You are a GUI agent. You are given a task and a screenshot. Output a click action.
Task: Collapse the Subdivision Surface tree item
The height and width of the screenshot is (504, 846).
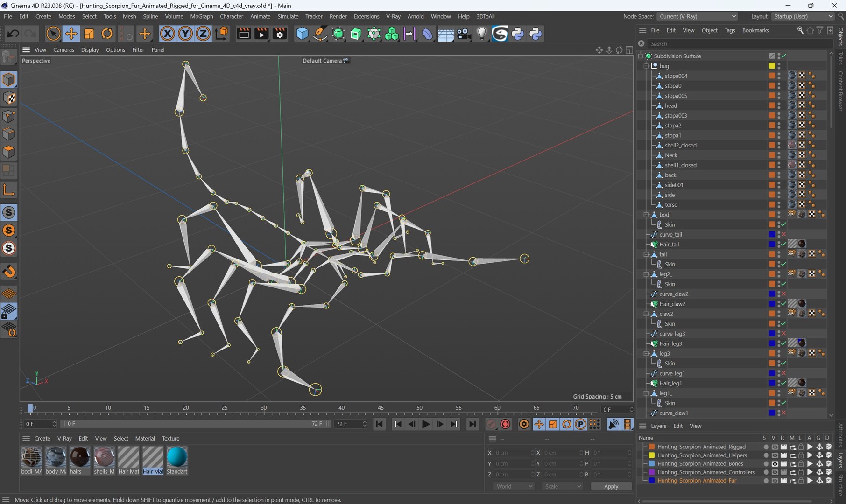point(641,56)
